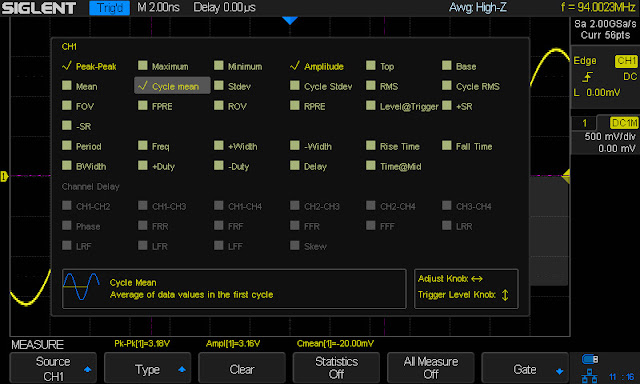This screenshot has width=640, height=384.
Task: Add the Period measurement
Action: pyautogui.click(x=67, y=145)
